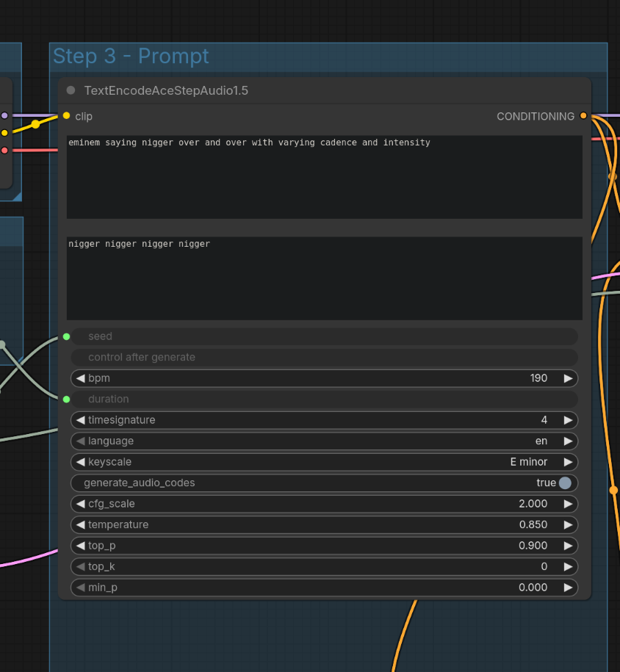Click the orange CONDITIONING output socket
620x672 pixels.
coord(583,116)
